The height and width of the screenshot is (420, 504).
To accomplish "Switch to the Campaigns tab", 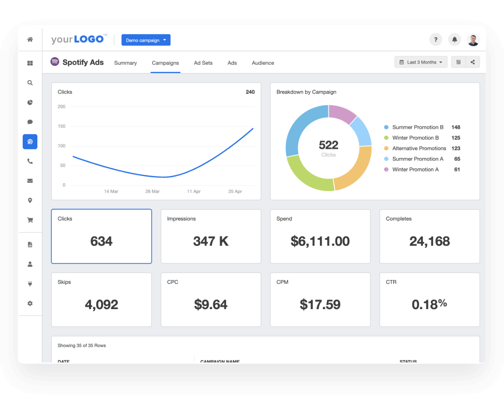I will click(x=165, y=63).
